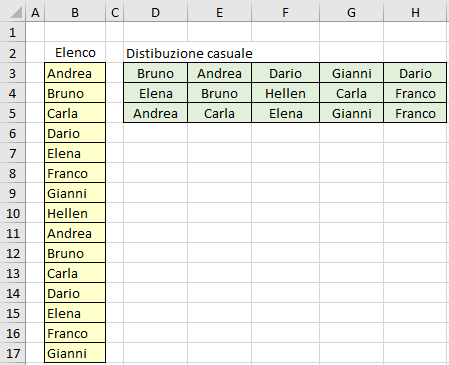Select row 1 header
Viewport: 449px width, 365px height.
coord(13,32)
